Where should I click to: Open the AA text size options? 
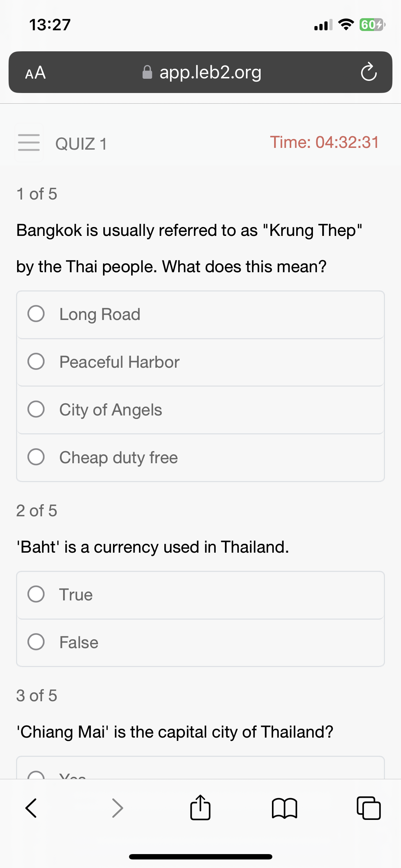35,73
